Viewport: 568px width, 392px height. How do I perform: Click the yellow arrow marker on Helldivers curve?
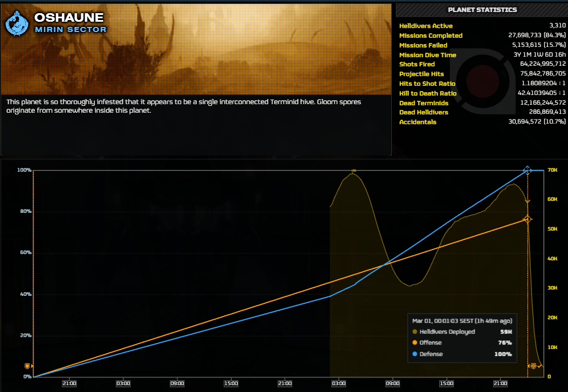point(527,201)
